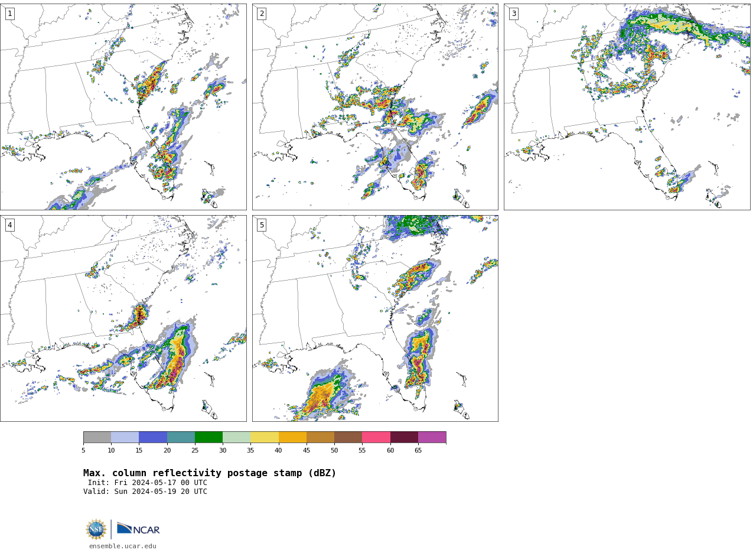Viewport: 756px width, 553px height.
Task: Click the Valid: Sun 2024-05-19 20 UTC text
Action: pyautogui.click(x=145, y=492)
